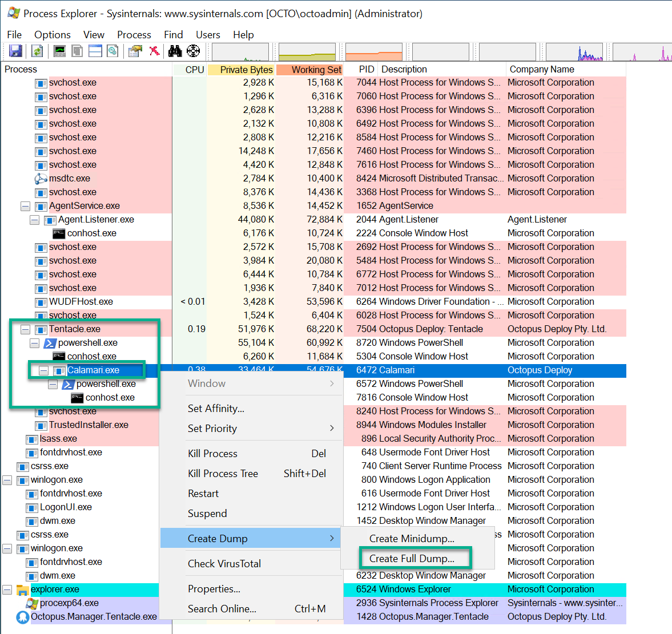Click the CPU history graph in the toolbar
This screenshot has height=634, width=672.
pos(240,51)
